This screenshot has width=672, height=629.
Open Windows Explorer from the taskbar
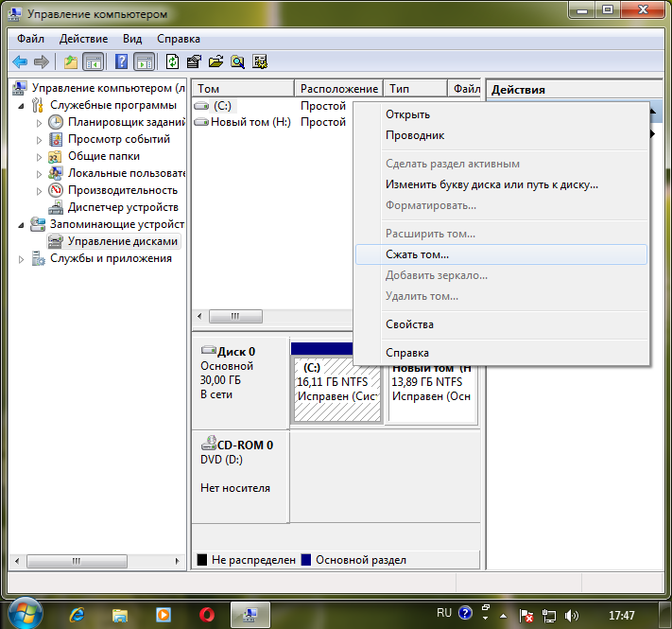click(120, 615)
